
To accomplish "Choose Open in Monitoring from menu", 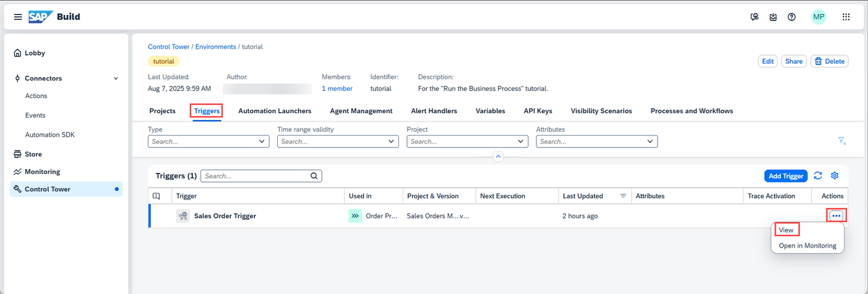I will pos(808,246).
